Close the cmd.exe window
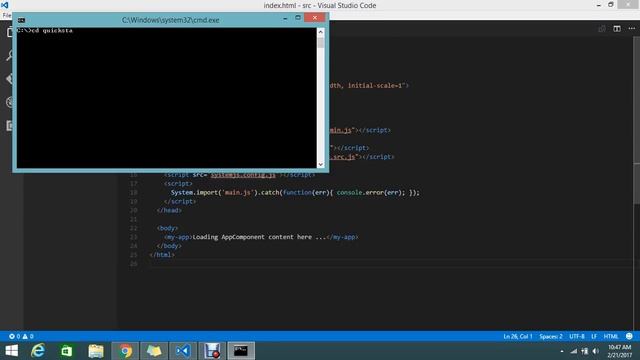 (315, 18)
